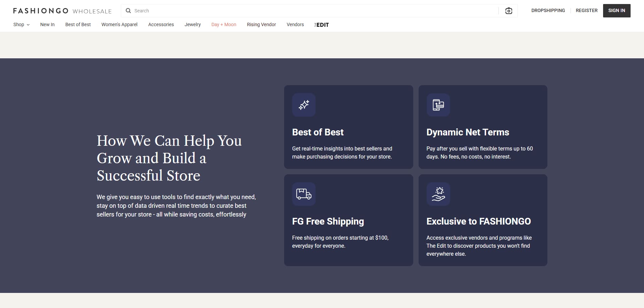This screenshot has width=644, height=308.
Task: Click the Dynamic Net Terms card icon
Action: (438, 105)
